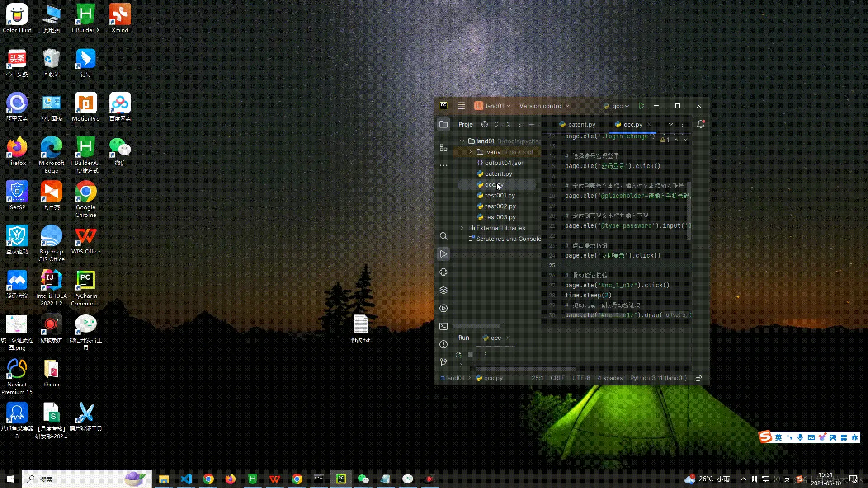Image resolution: width=868 pixels, height=488 pixels.
Task: Switch input method via the 英 indicator
Action: [787, 479]
